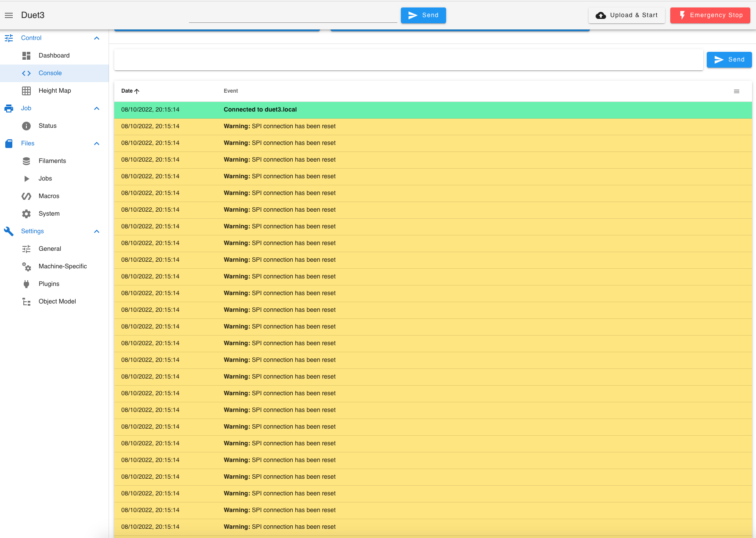This screenshot has height=538, width=756.
Task: Open the Plugins page
Action: point(54,284)
